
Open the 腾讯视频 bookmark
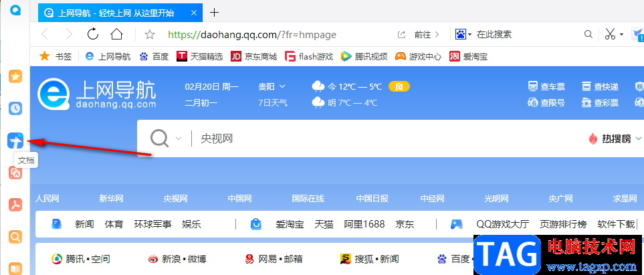pyautogui.click(x=364, y=56)
